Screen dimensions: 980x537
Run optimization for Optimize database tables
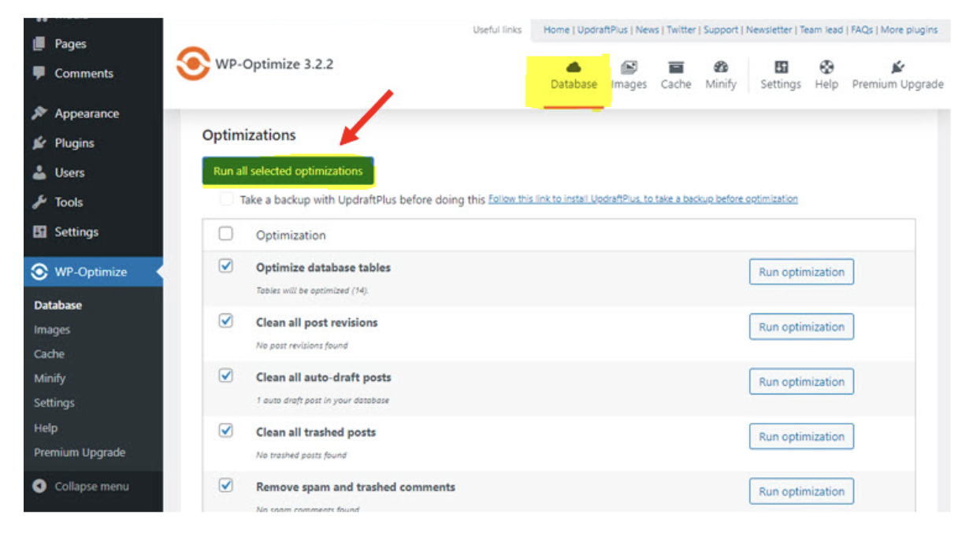pyautogui.click(x=801, y=272)
